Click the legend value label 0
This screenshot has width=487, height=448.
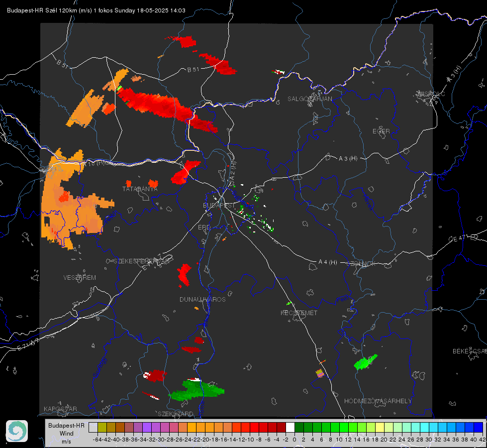(x=294, y=440)
